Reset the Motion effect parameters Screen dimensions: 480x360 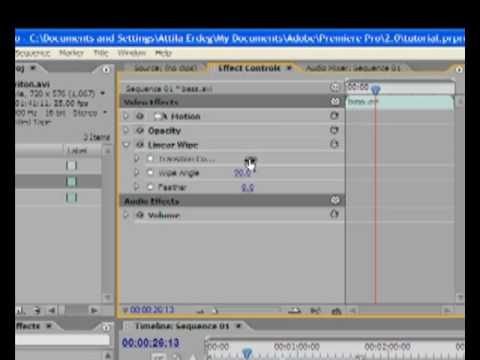[x=334, y=116]
